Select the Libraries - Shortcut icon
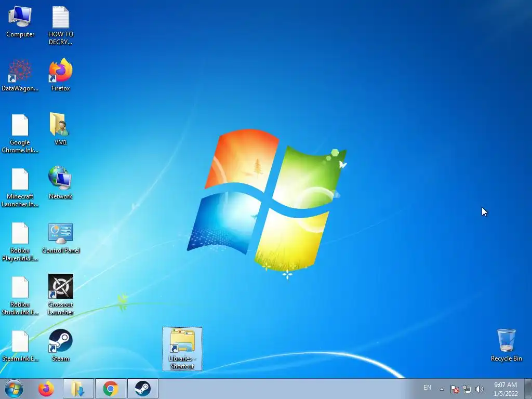This screenshot has height=399, width=532. coord(182,349)
